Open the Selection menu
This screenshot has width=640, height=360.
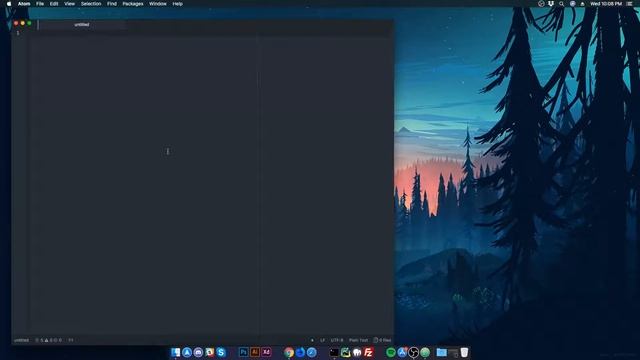91,4
